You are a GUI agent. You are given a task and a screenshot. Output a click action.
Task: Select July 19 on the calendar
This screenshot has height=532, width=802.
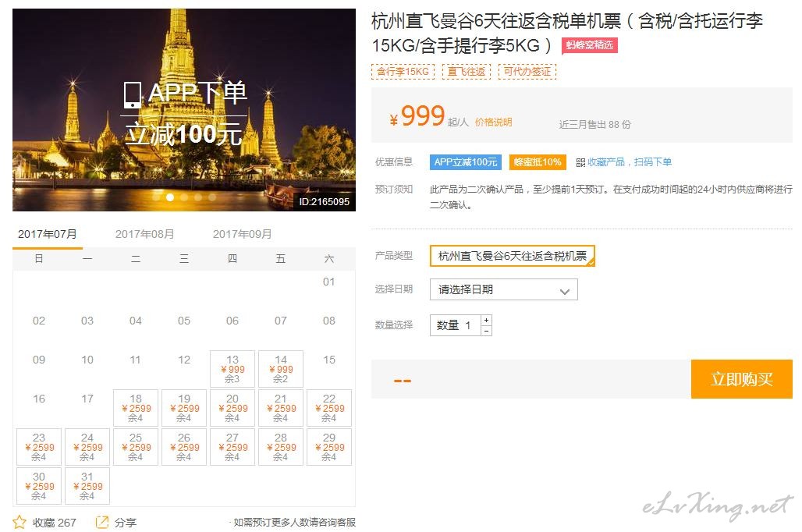tap(184, 408)
